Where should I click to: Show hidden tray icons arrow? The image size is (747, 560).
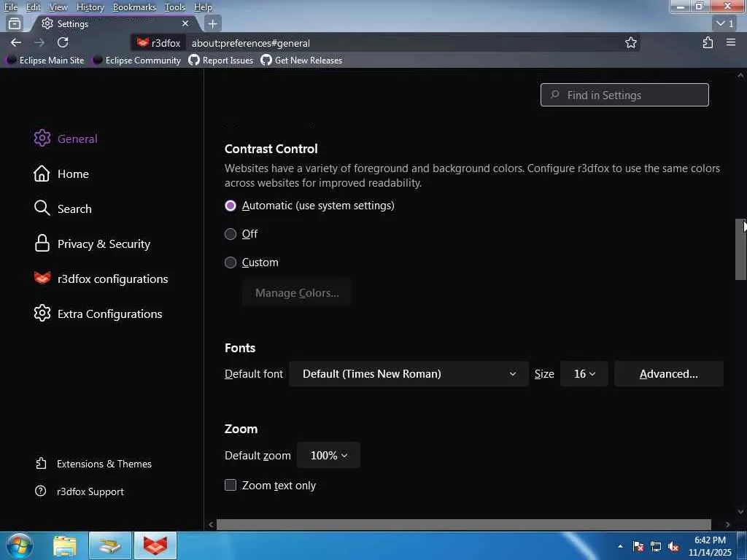click(620, 546)
